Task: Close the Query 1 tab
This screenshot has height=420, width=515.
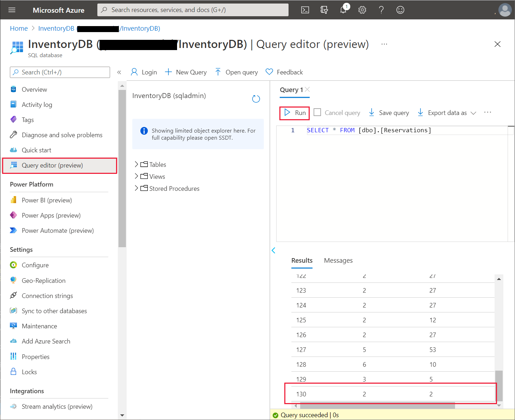Action: click(307, 90)
